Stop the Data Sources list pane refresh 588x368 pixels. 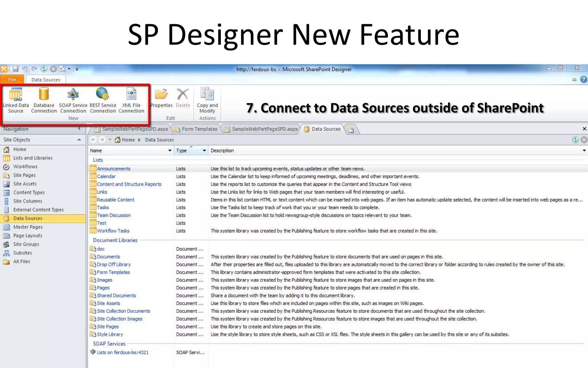coord(584,140)
